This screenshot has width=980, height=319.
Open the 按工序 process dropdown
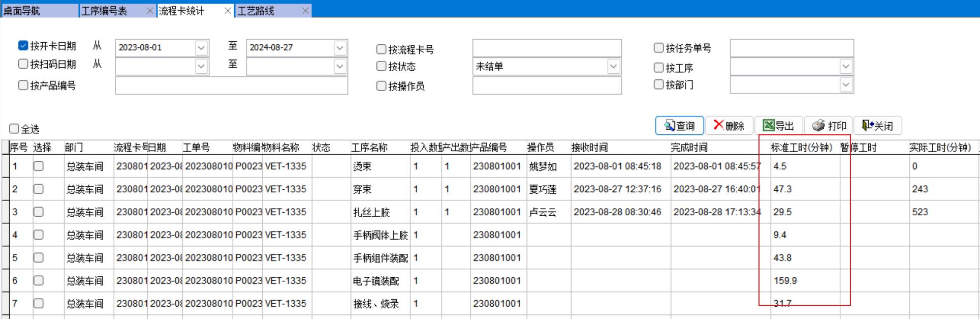pos(845,67)
